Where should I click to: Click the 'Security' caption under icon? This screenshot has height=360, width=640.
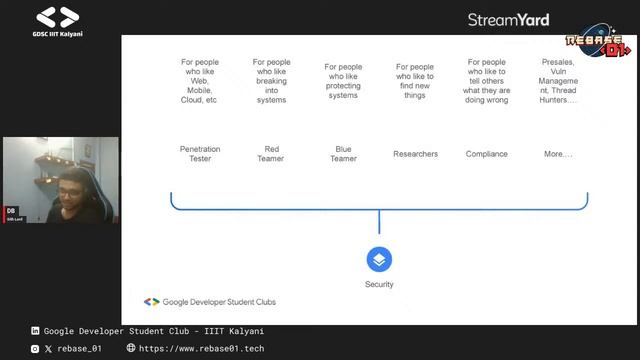point(379,284)
